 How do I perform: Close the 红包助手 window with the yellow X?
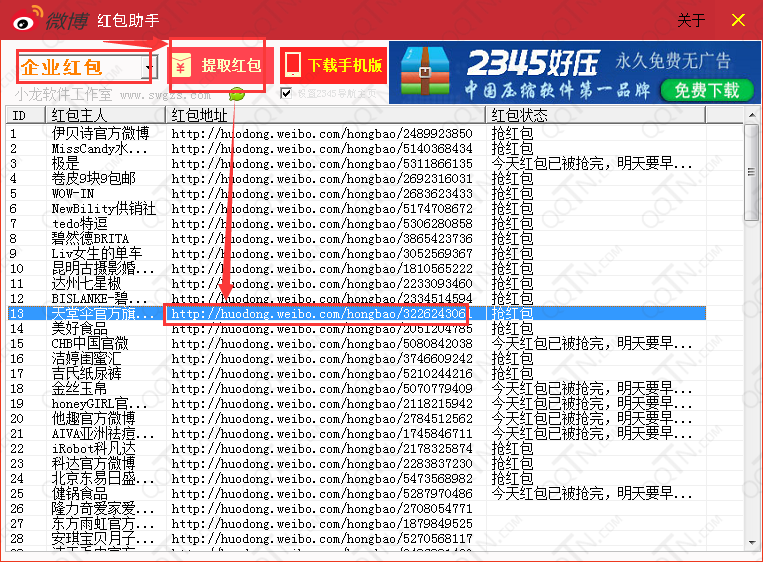(x=738, y=20)
